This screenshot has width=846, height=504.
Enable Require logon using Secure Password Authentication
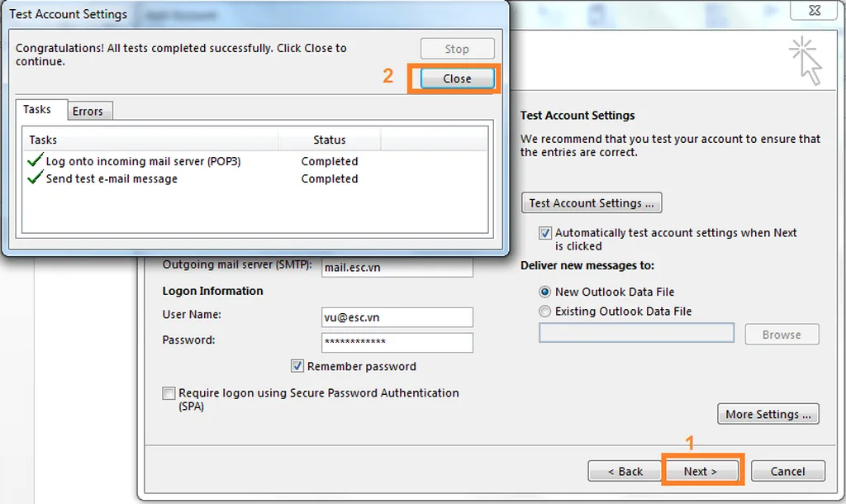coord(169,392)
